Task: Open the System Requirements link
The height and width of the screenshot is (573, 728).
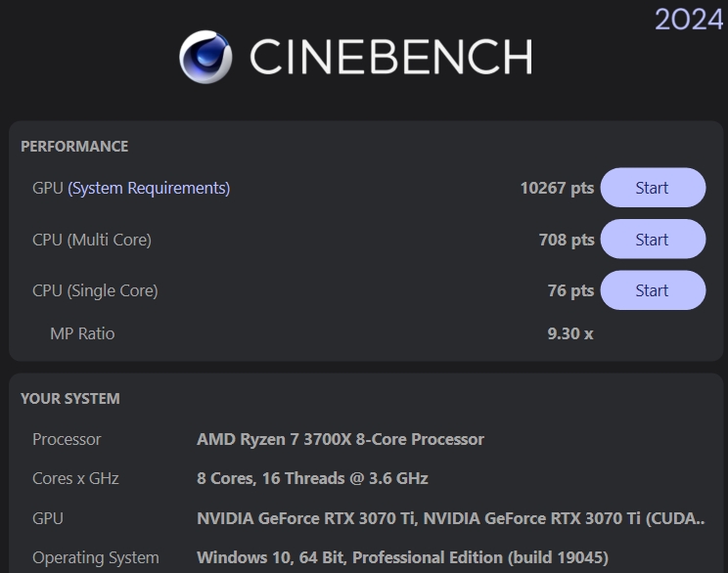Action: (149, 188)
